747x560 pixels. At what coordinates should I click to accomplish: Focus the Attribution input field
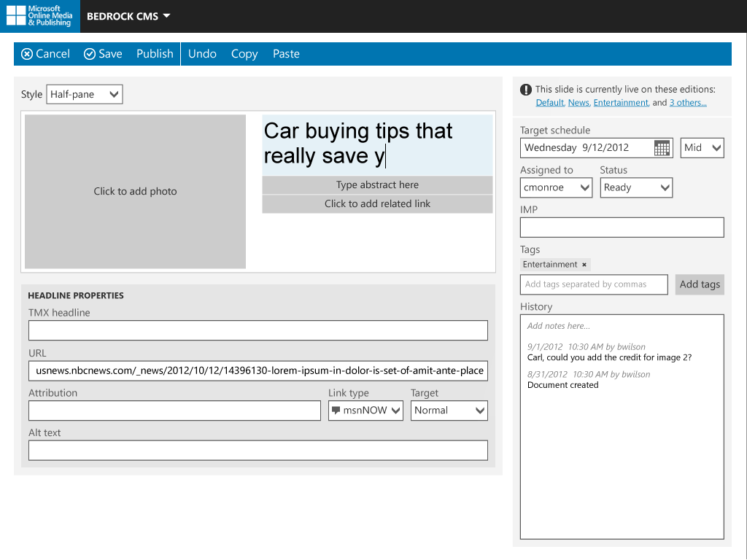click(x=174, y=411)
